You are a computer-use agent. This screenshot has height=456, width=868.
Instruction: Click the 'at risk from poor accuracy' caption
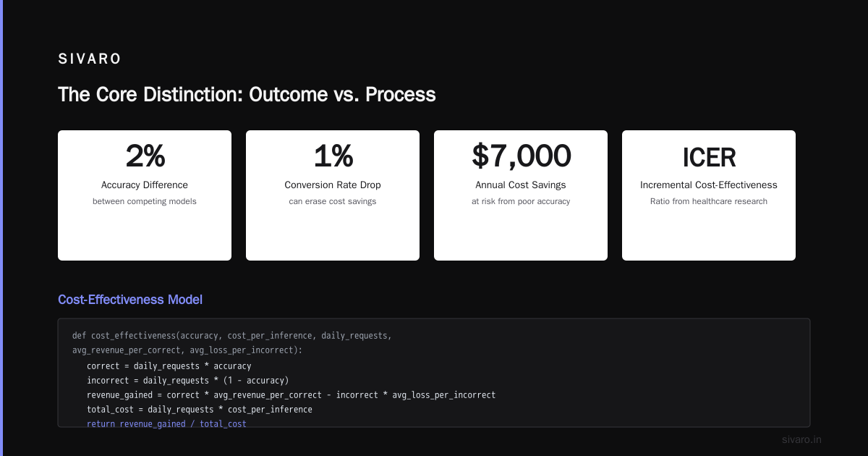coord(521,201)
